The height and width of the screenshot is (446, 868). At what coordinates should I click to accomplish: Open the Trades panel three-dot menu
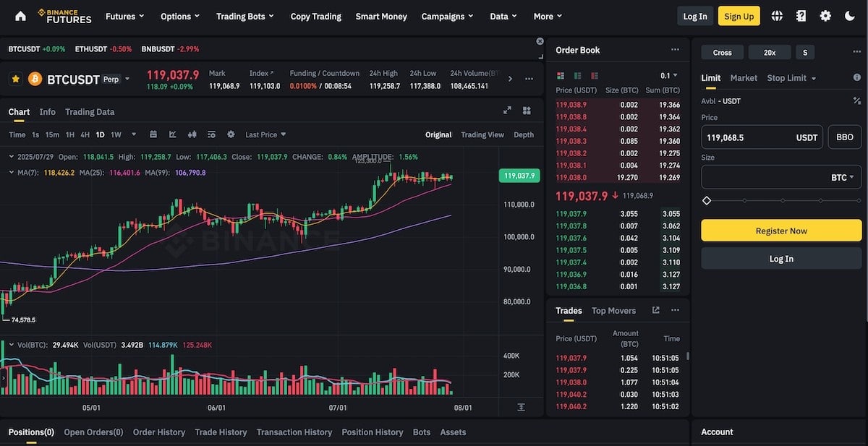point(675,310)
